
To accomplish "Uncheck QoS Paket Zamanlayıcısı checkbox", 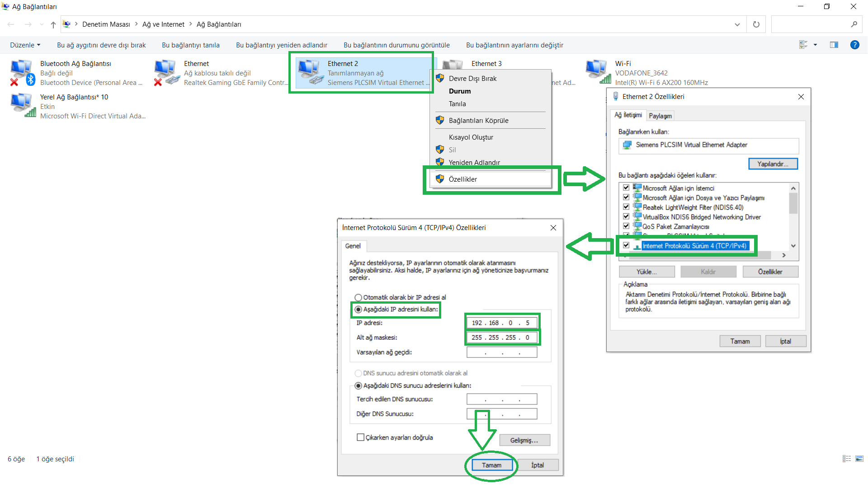I will pyautogui.click(x=626, y=226).
